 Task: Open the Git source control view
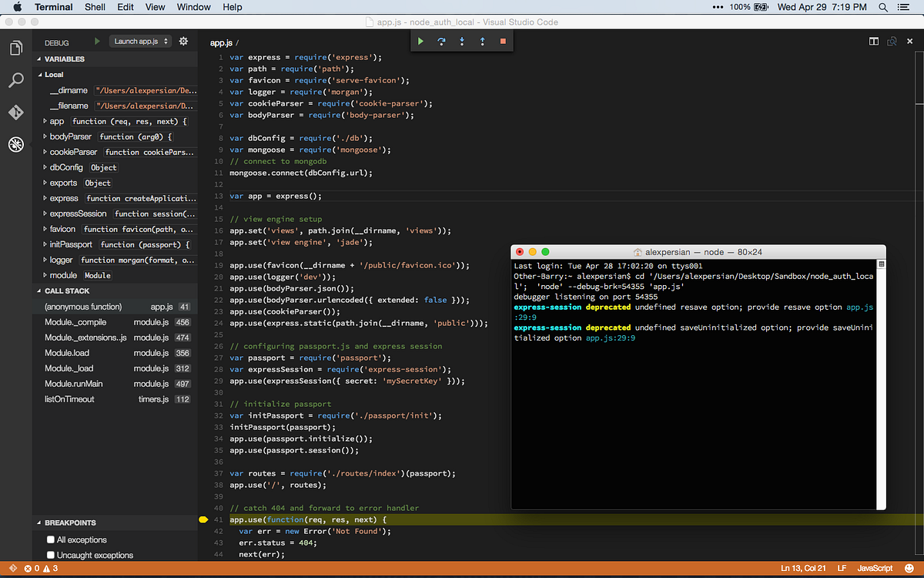pos(15,113)
